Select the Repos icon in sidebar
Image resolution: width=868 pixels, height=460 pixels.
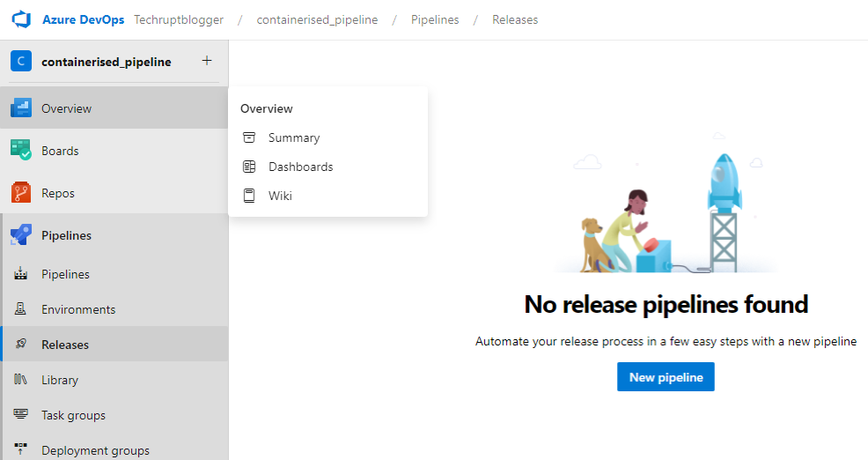(x=21, y=193)
